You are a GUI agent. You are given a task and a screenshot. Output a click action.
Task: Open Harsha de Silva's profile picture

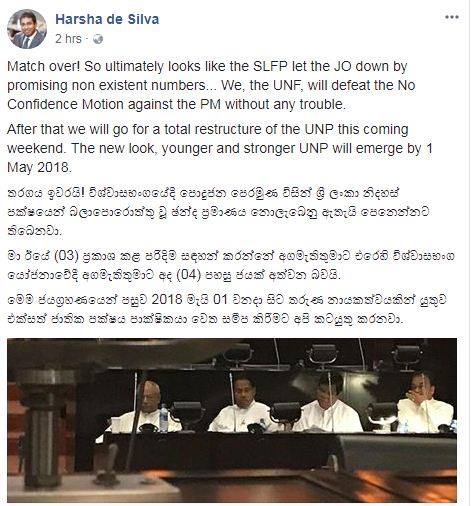click(x=27, y=29)
